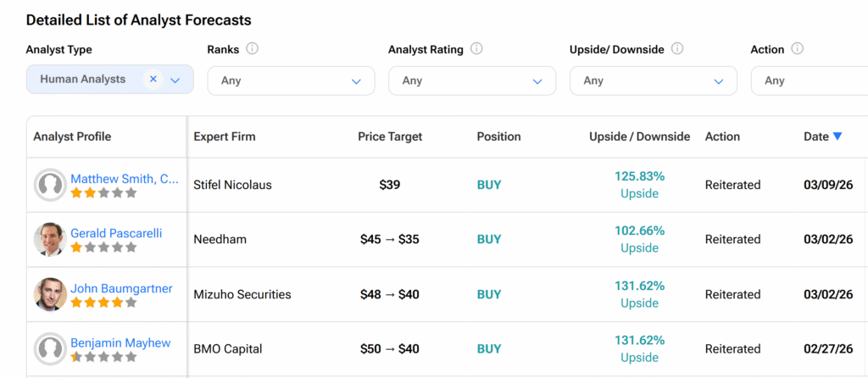Open Benjamin Mayhew analyst profile link
Screen dimensions: 868x378
coord(120,343)
